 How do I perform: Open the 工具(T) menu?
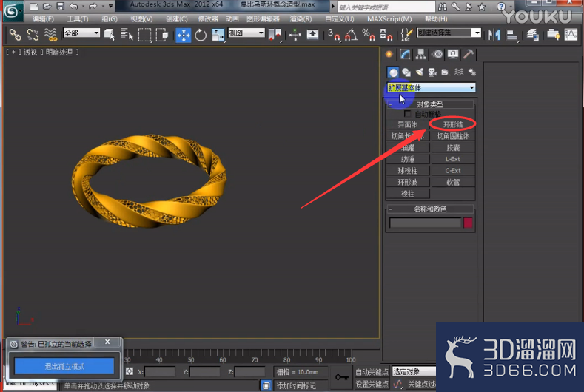coord(78,19)
